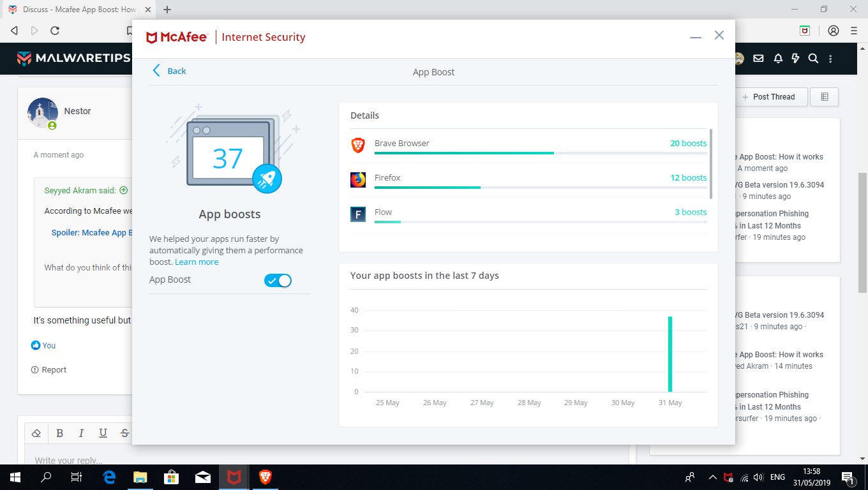Open forum search magnifier icon
868x490 pixels.
(x=813, y=59)
